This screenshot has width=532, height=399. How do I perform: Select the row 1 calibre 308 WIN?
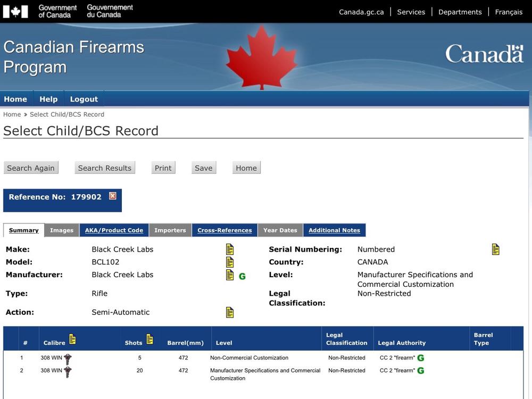point(51,358)
